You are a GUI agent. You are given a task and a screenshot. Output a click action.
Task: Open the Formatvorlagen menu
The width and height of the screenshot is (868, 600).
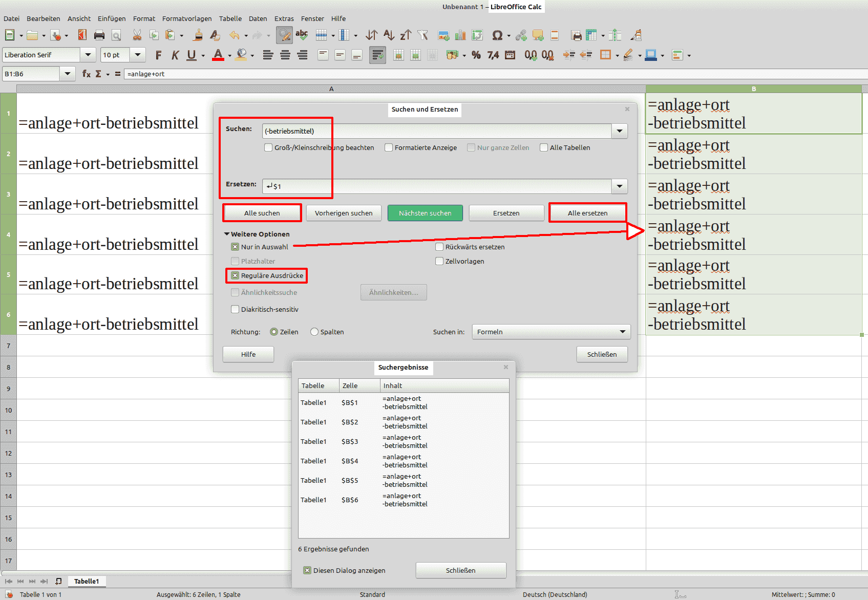(x=186, y=18)
